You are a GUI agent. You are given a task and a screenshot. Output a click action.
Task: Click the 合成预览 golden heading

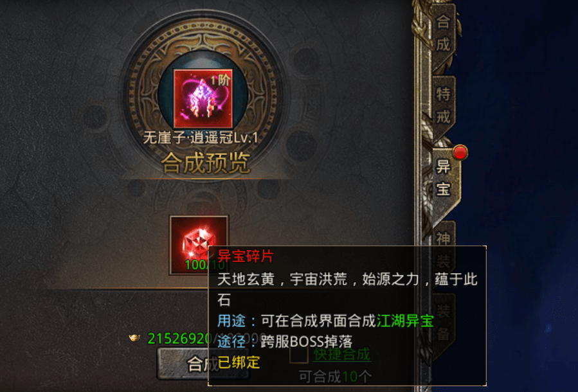206,163
